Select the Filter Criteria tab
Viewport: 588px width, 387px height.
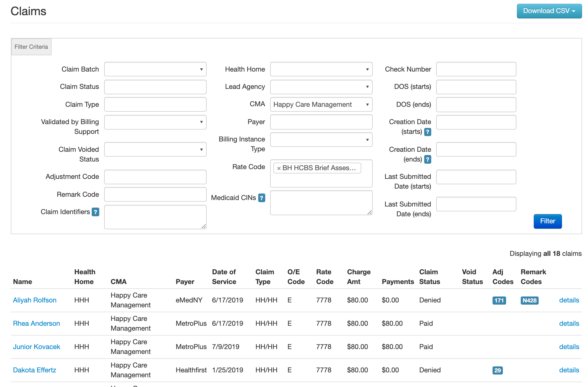pos(31,47)
